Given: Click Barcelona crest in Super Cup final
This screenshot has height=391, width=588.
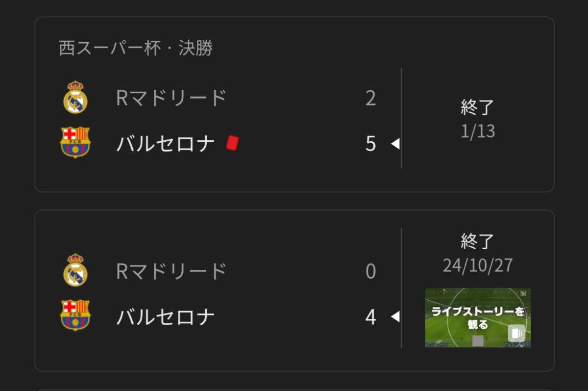Looking at the screenshot, I should (x=75, y=143).
